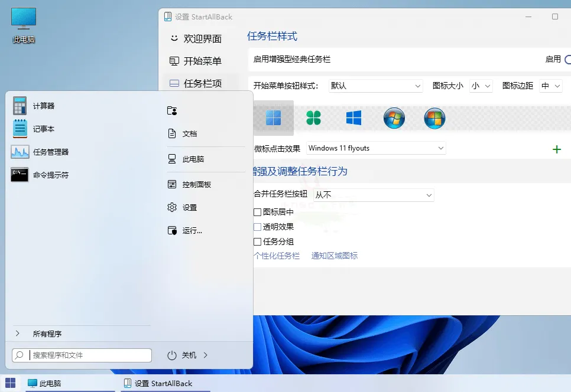Click the green plus to add custom style

(x=556, y=149)
